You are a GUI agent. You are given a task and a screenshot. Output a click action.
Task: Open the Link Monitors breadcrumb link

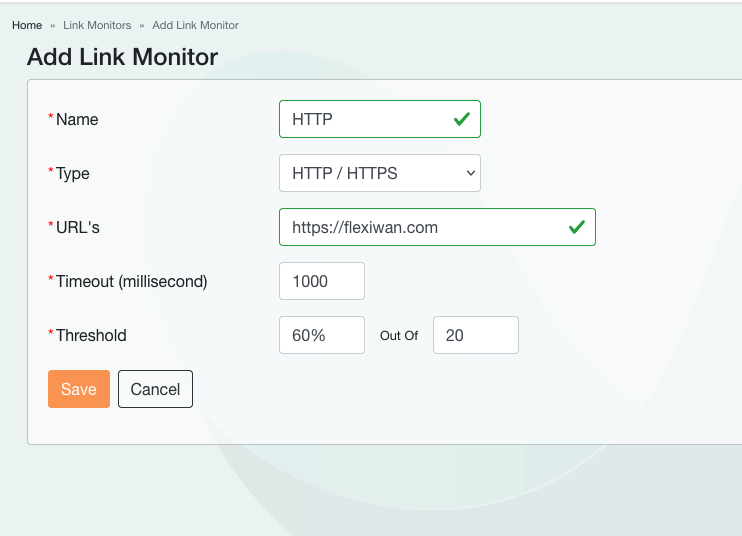(97, 25)
